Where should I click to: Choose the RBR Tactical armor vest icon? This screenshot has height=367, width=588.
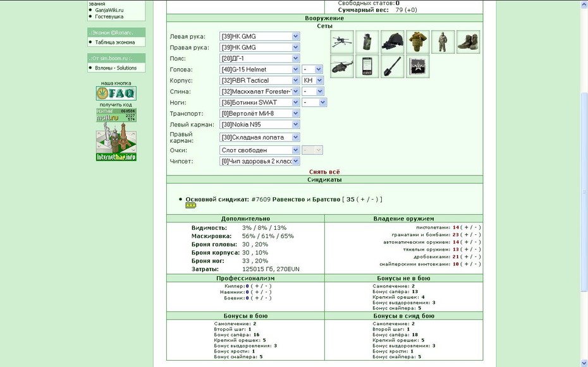click(418, 42)
